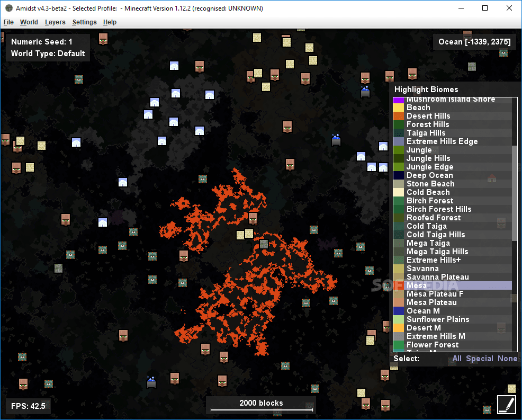Select the Extreme Hills M row
Viewport: 522px width, 420px height.
click(453, 336)
